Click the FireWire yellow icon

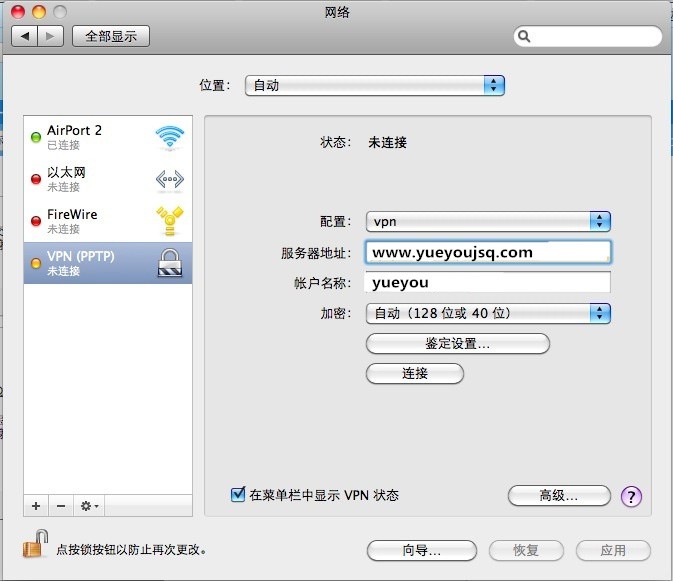tap(170, 221)
